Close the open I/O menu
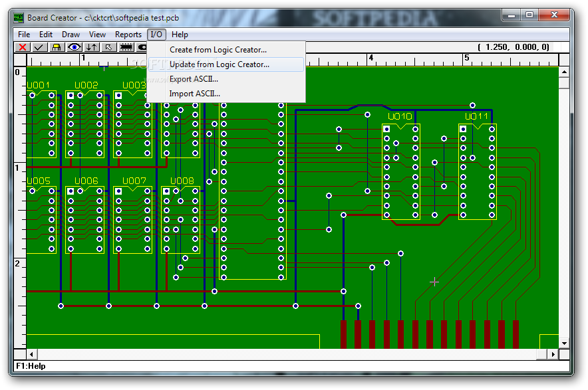The height and width of the screenshot is (390, 588). (x=156, y=35)
